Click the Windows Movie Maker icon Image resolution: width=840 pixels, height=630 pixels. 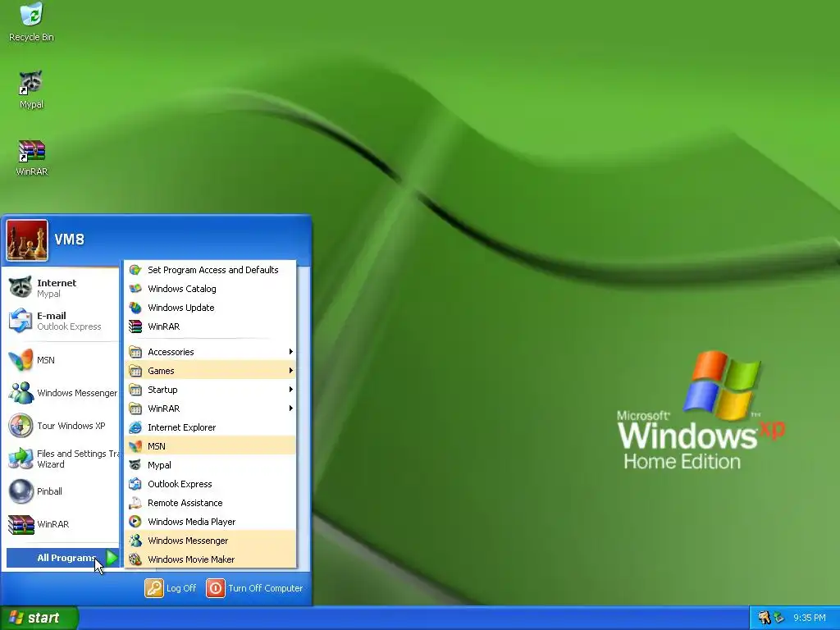click(135, 559)
